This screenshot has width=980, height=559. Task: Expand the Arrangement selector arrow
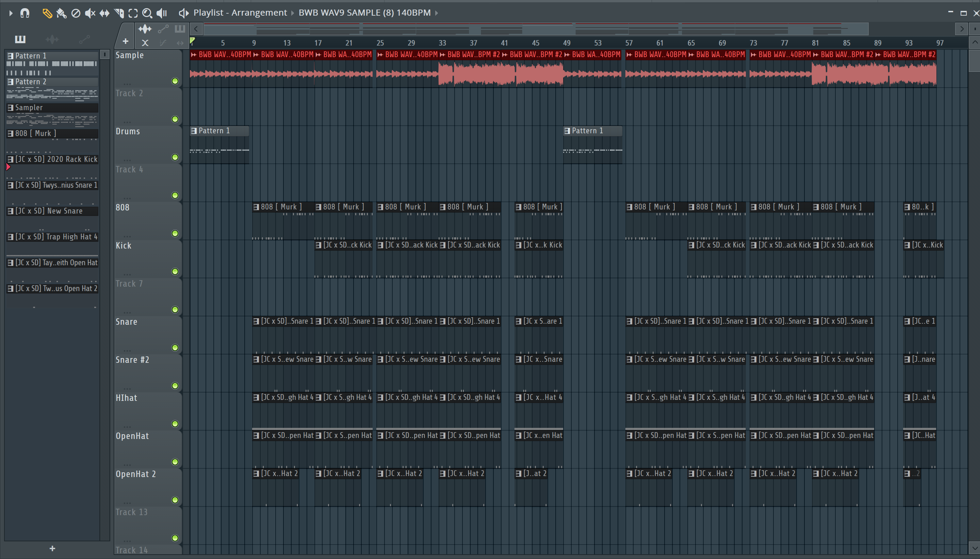pos(292,13)
